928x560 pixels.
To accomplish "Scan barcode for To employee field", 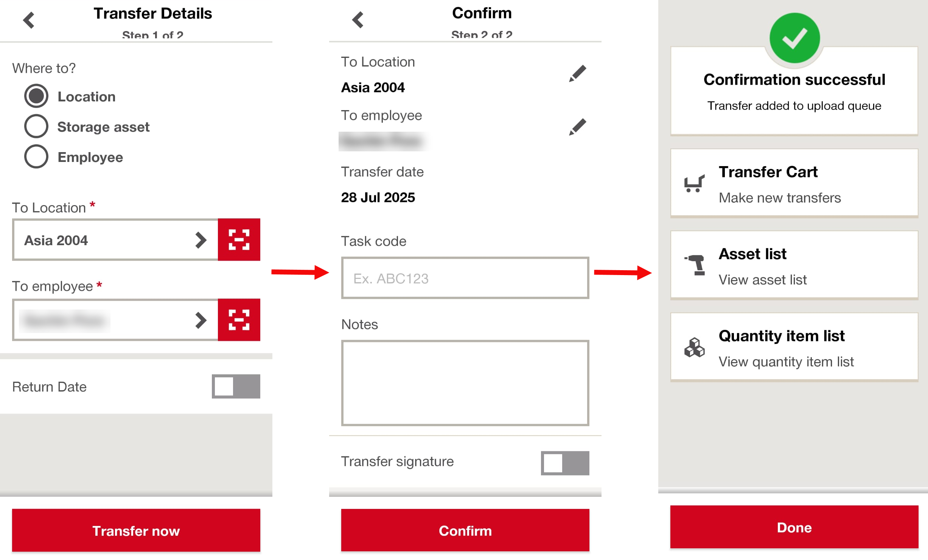I will [x=239, y=320].
